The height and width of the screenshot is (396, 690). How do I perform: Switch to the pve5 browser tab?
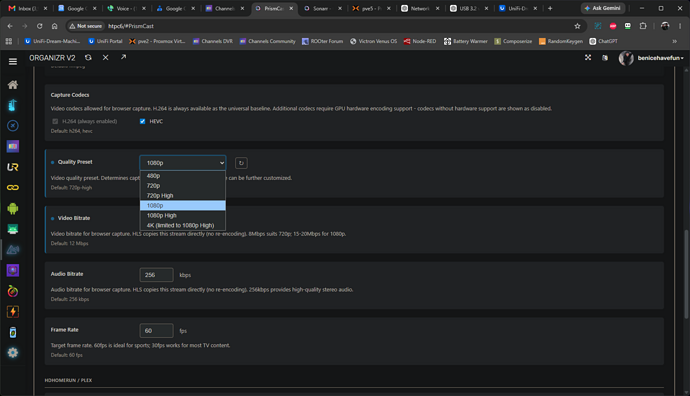pos(371,8)
